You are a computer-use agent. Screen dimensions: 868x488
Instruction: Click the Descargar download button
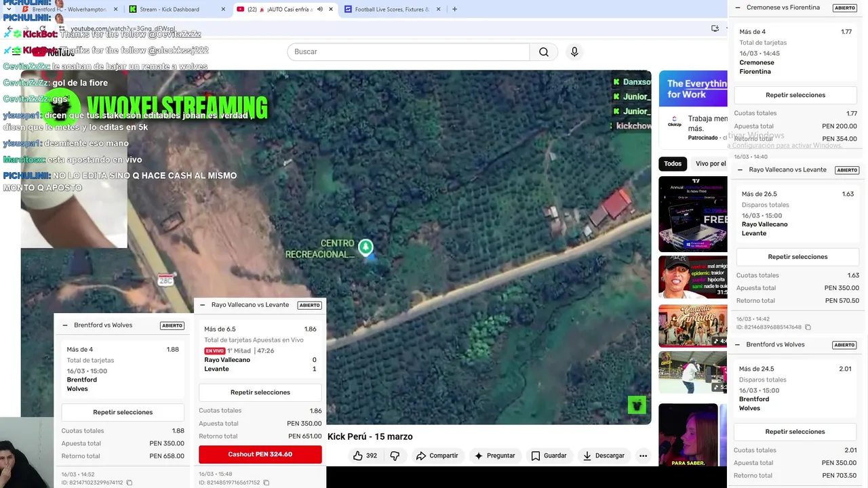604,455
